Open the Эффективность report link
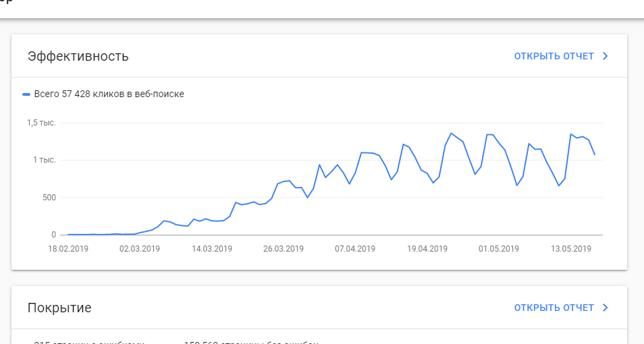Screen dimensions: 644x344 (x=554, y=56)
